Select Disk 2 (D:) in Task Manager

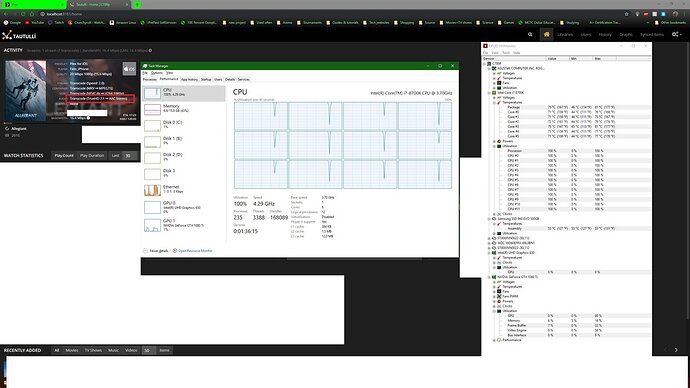184,157
